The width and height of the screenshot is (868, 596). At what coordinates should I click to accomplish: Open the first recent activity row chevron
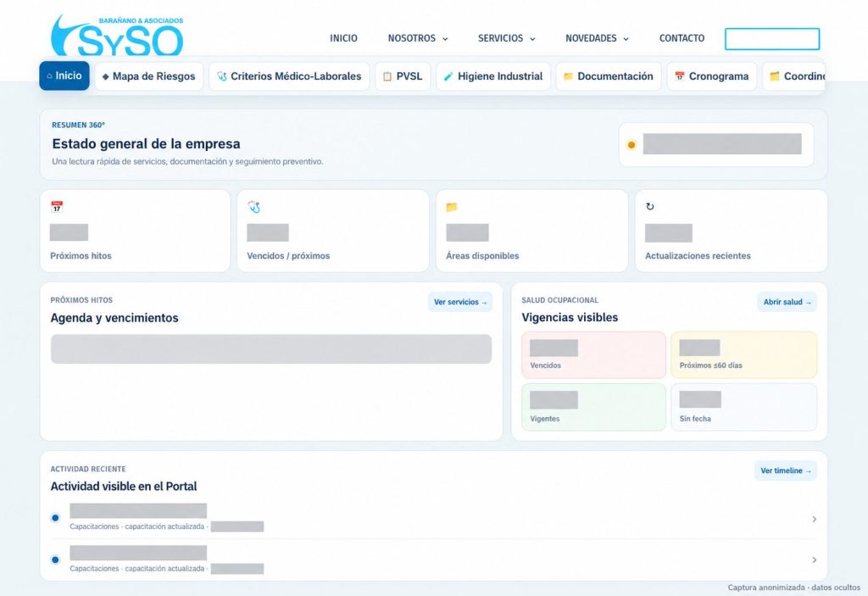(x=815, y=519)
